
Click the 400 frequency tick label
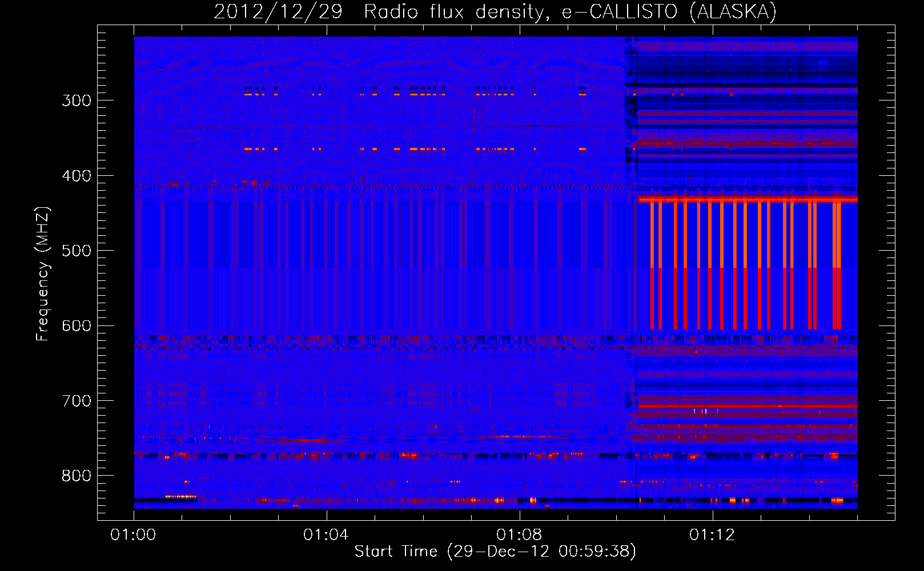(x=77, y=176)
